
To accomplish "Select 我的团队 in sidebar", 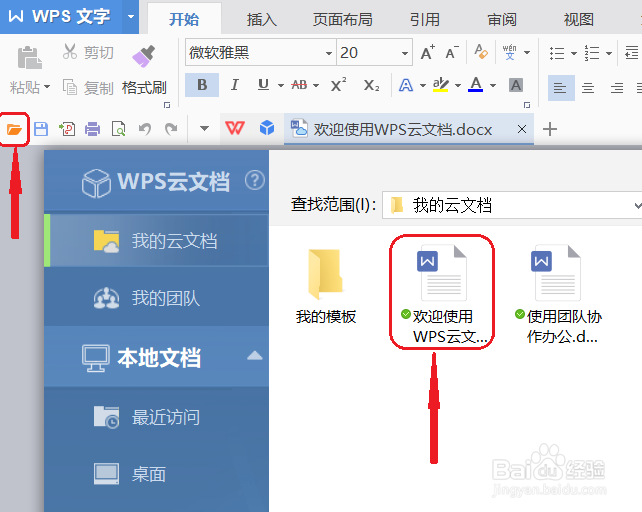I will [156, 298].
